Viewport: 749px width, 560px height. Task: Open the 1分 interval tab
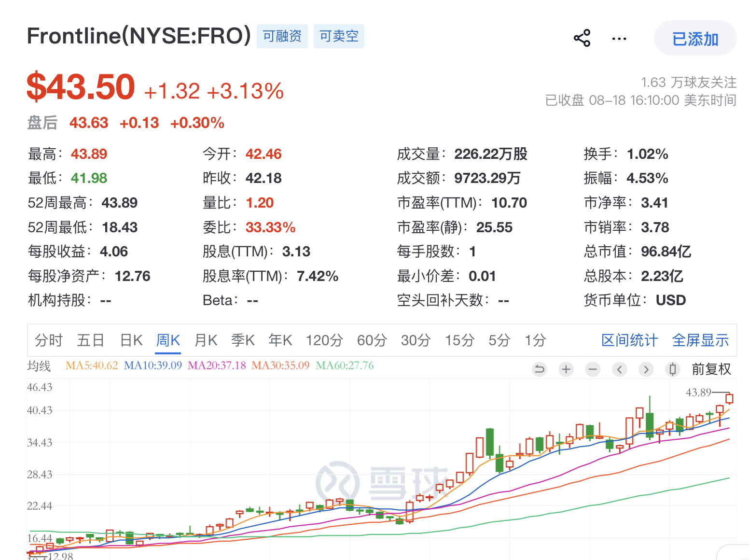(x=536, y=340)
